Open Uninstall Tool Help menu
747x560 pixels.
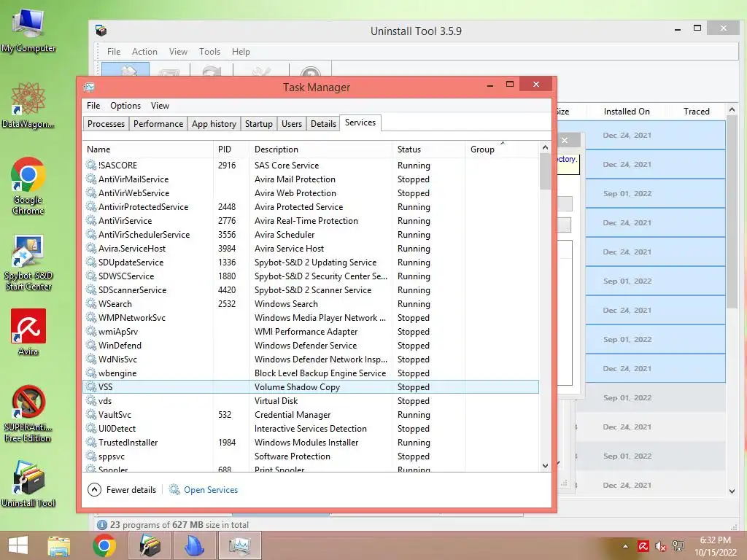pos(241,52)
